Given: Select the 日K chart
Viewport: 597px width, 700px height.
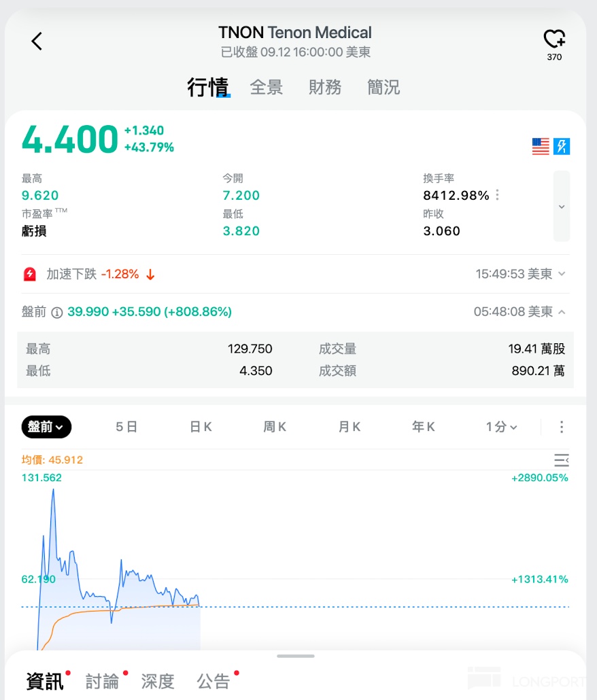Looking at the screenshot, I should coord(201,427).
